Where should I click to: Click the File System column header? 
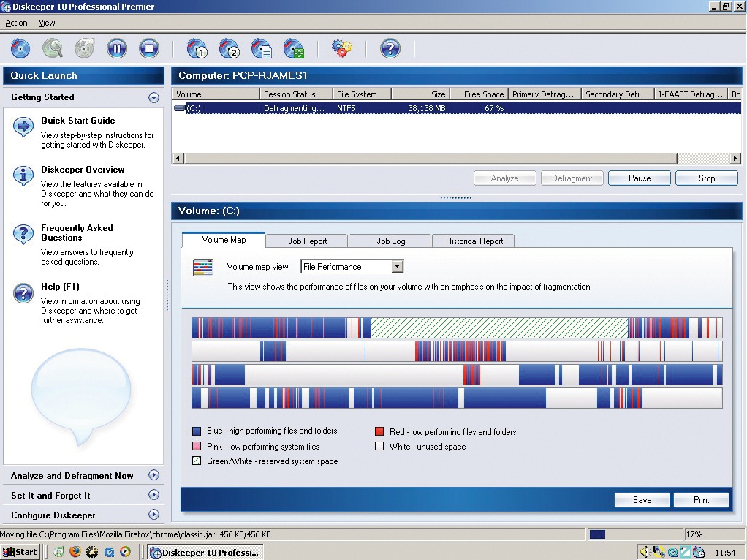tap(362, 94)
